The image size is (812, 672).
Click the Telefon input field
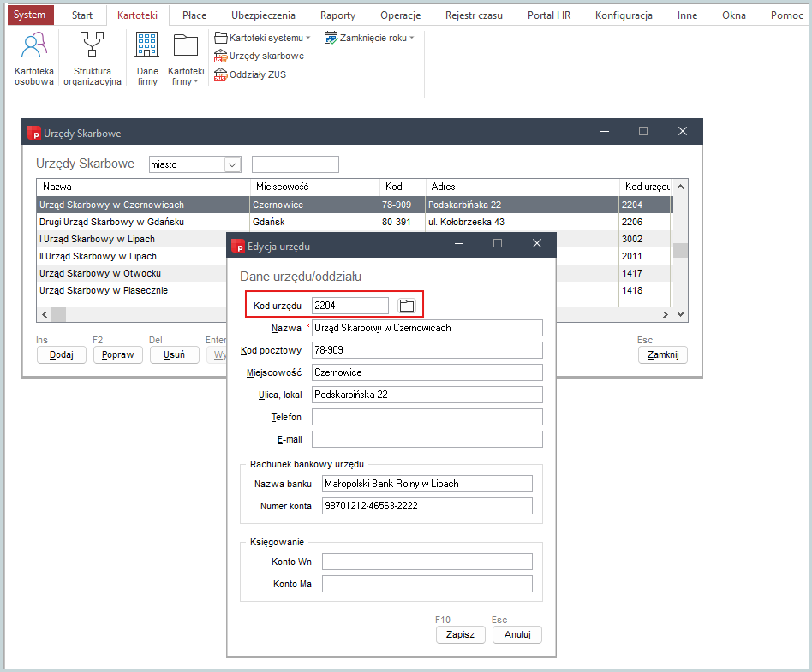(x=427, y=417)
